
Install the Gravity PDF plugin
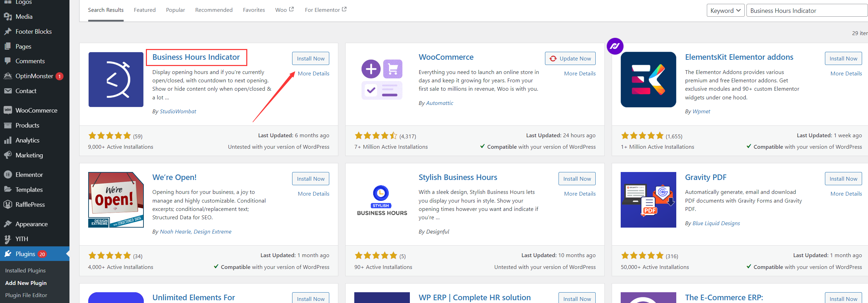[843, 179]
